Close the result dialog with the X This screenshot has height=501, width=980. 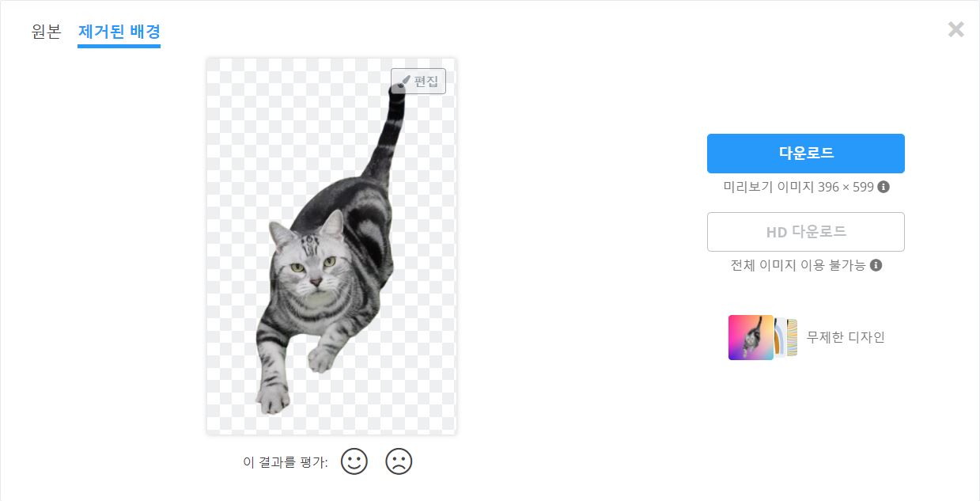(956, 29)
